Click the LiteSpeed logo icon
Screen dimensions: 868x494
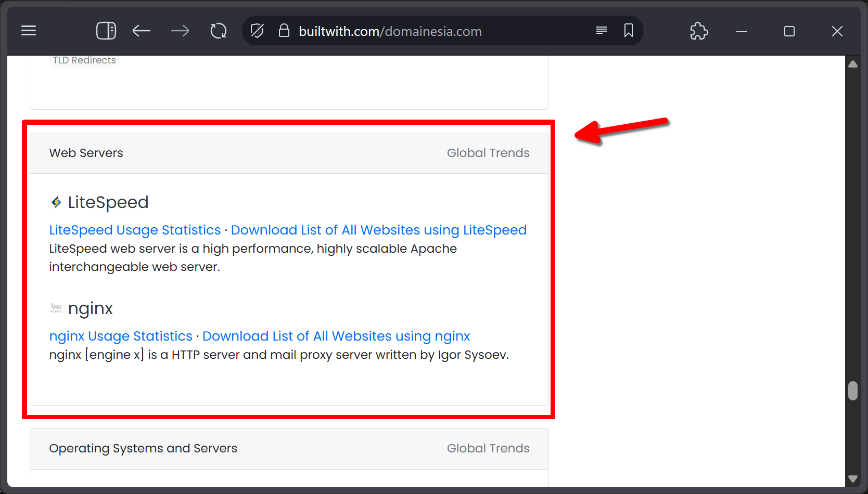click(x=56, y=202)
